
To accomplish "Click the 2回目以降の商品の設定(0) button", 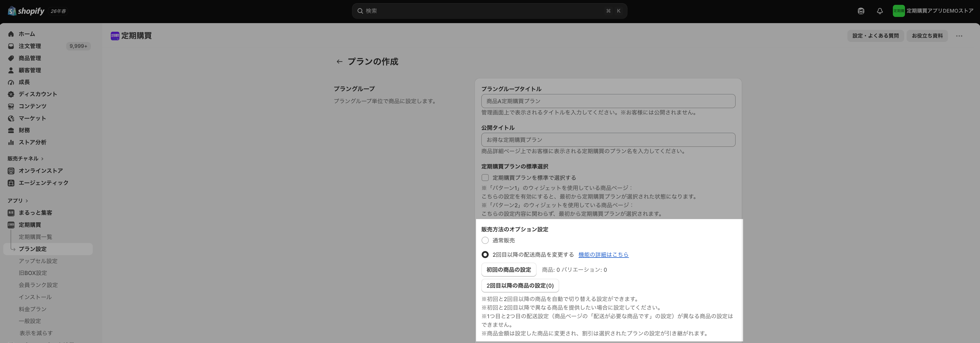I will (520, 285).
